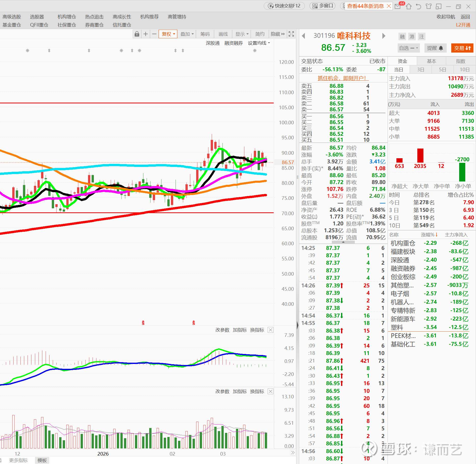Zoom out the K-line chart with minus icon
This screenshot has width=476, height=464.
coord(154,34)
